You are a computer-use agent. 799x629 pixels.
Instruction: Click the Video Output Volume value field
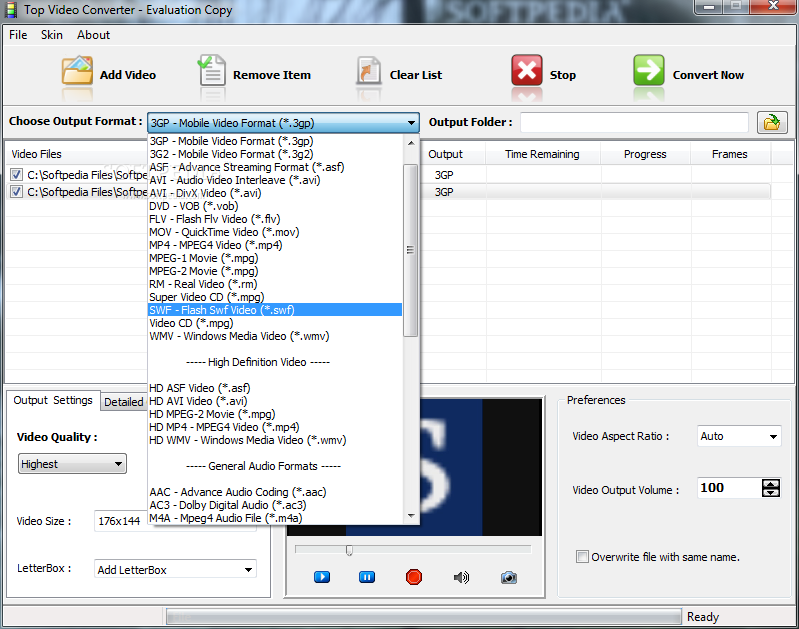729,488
